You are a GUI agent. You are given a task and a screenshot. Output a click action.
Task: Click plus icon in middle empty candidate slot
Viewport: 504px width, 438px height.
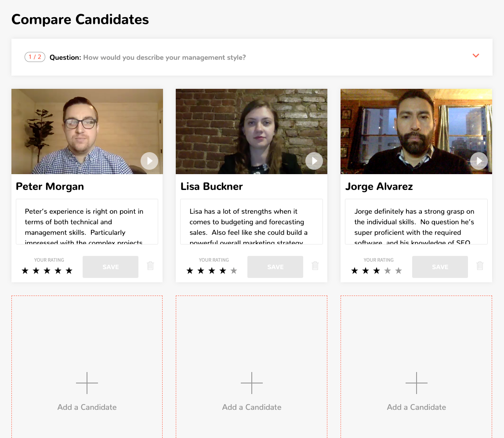coord(252,383)
